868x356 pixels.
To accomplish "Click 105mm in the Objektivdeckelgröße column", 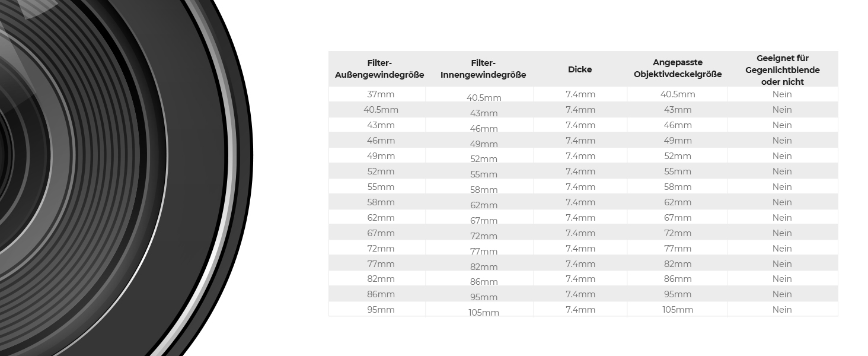I will tap(678, 310).
